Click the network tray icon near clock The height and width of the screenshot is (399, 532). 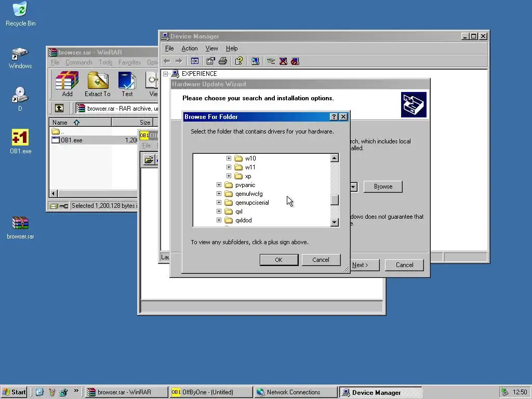(x=504, y=392)
